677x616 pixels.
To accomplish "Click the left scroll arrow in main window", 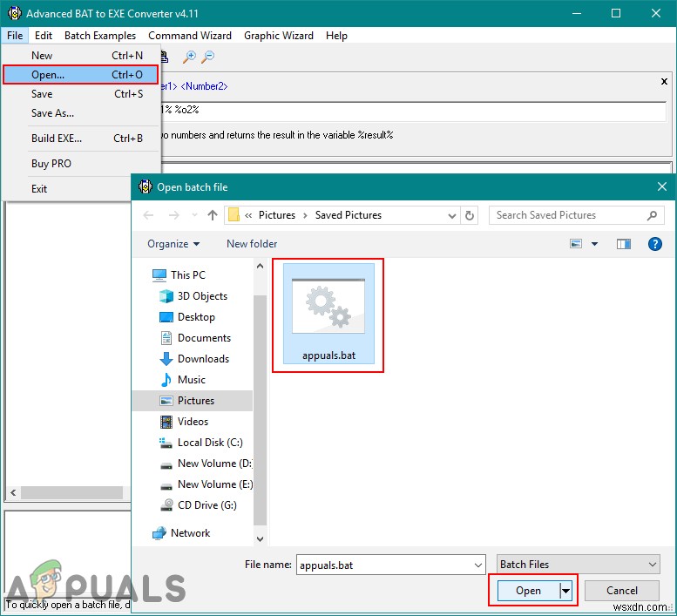I will [13, 492].
